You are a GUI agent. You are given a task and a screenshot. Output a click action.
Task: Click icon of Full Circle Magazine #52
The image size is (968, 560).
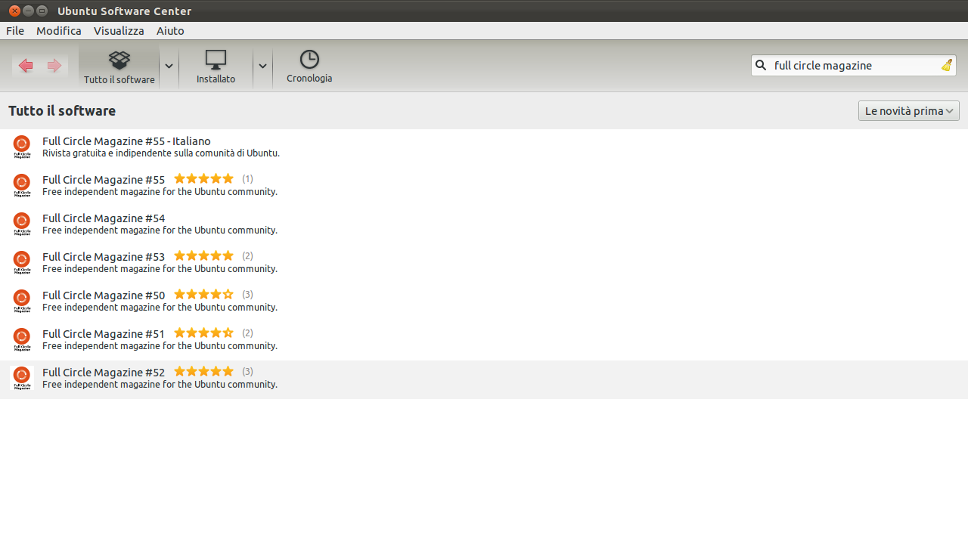(x=22, y=379)
